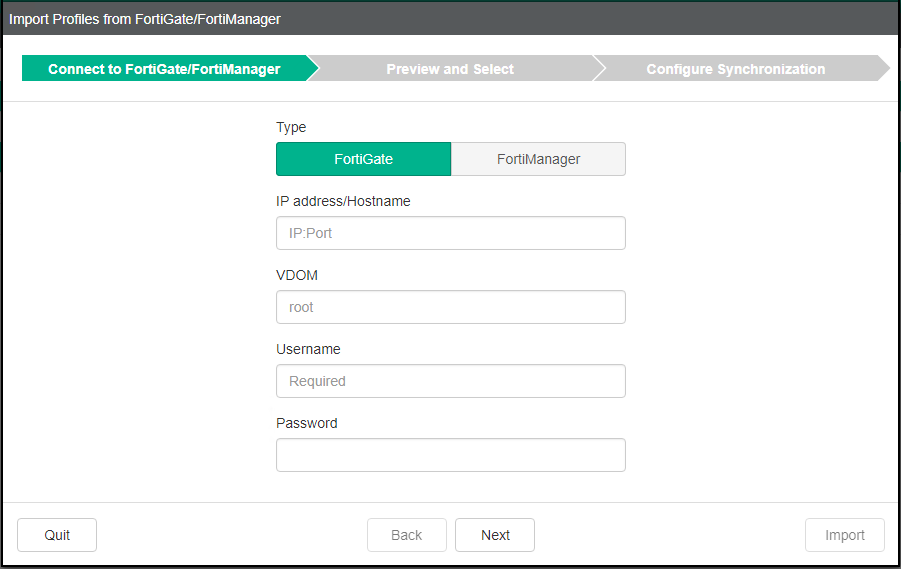The height and width of the screenshot is (569, 901).
Task: Open the Connect to FortiGate/FortiManager step
Action: pyautogui.click(x=164, y=69)
